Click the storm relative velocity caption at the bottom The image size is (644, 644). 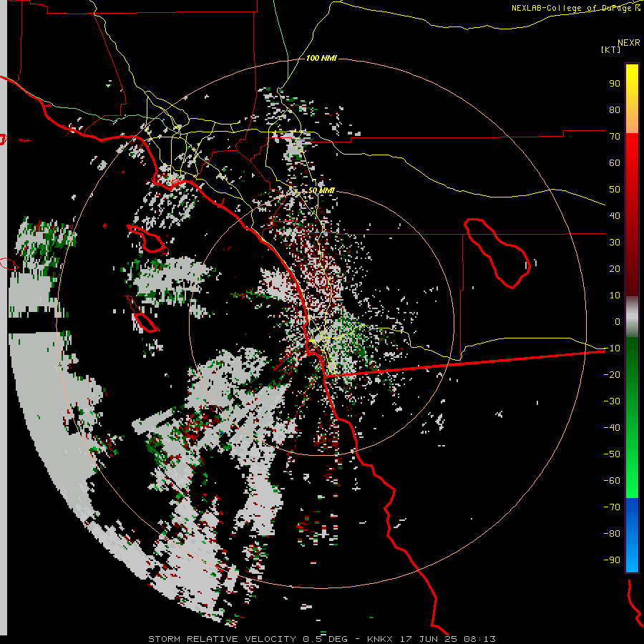[321, 639]
